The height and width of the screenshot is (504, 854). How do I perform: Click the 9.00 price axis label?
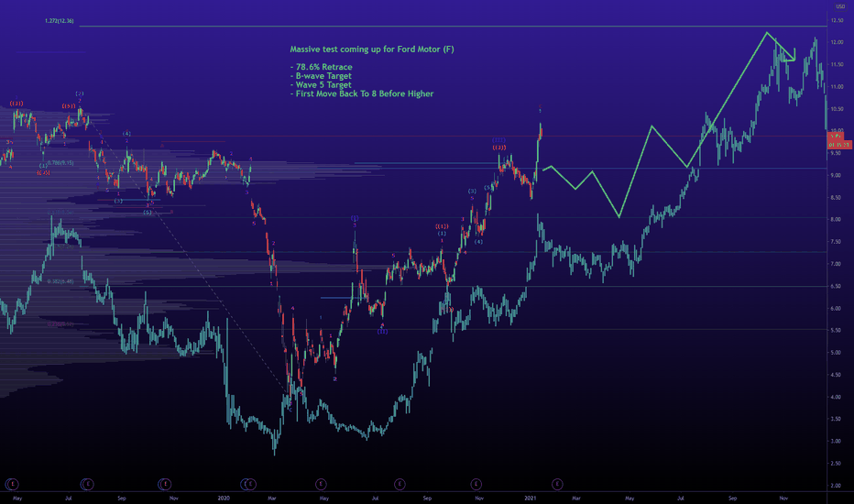pos(836,175)
